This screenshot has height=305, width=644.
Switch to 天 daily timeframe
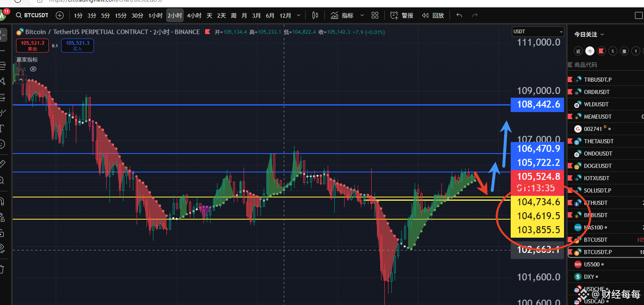tap(209, 15)
